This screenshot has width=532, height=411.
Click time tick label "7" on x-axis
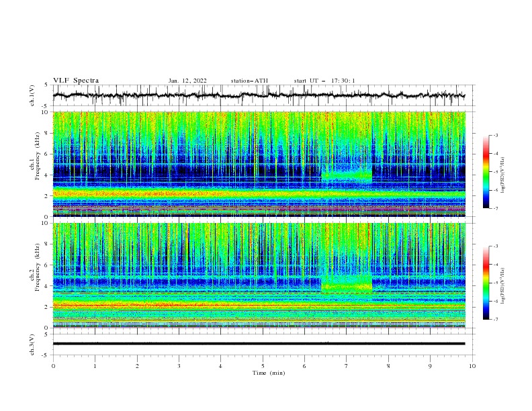pyautogui.click(x=347, y=366)
